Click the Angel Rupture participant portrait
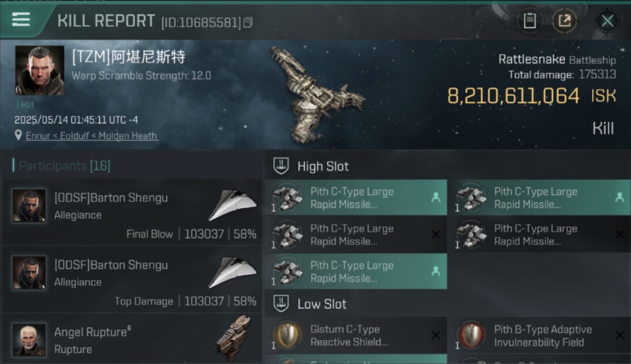631x364 pixels. [x=29, y=340]
